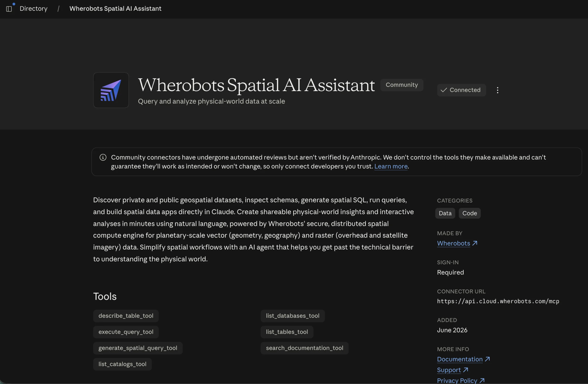
Task: Select the Data category tag
Action: [x=445, y=213]
